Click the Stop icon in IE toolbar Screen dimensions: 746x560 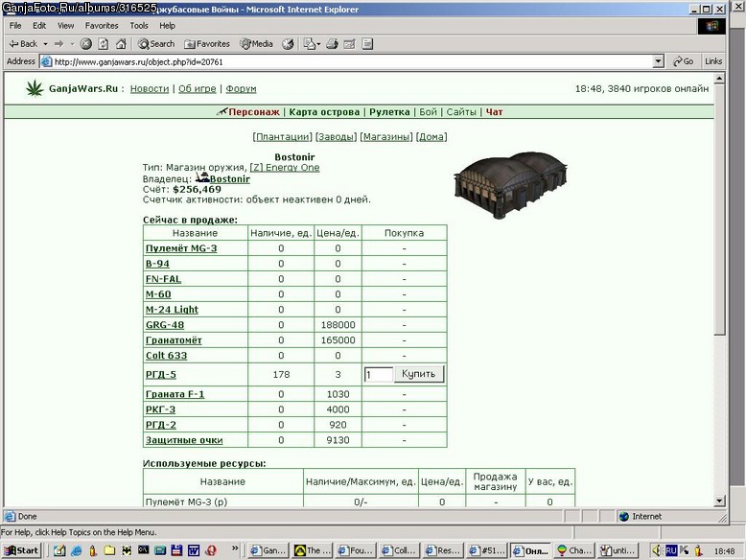(x=85, y=44)
